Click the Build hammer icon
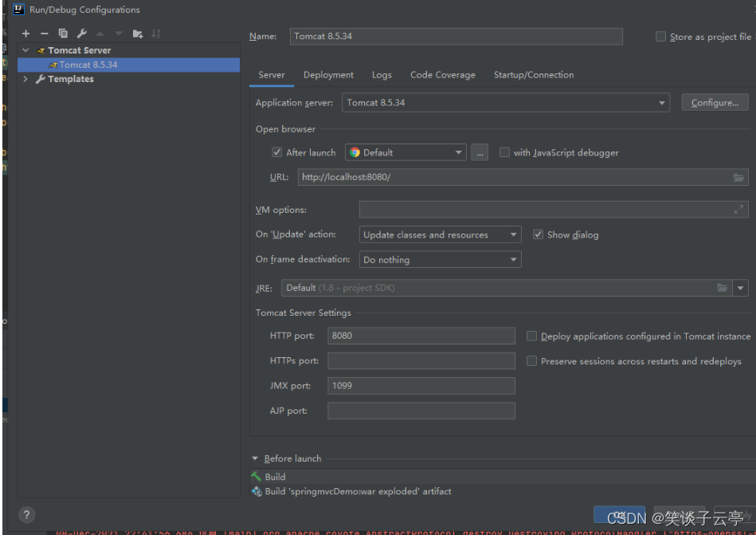Screen dimensions: 756x535 coord(256,476)
